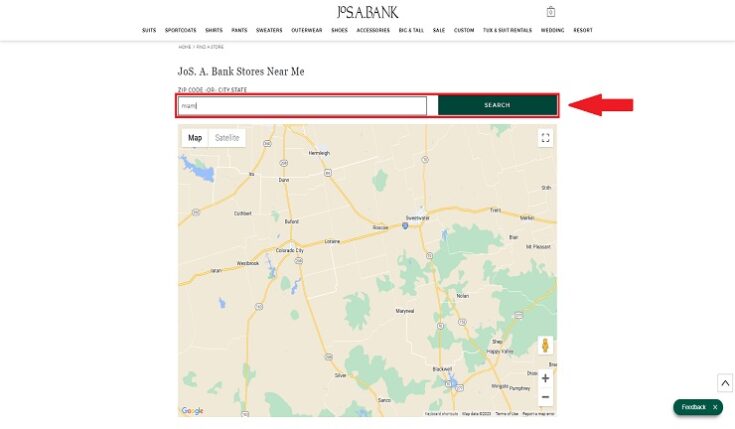Open the map Terms of Use link
Viewport: 735px width, 429px height.
point(507,414)
